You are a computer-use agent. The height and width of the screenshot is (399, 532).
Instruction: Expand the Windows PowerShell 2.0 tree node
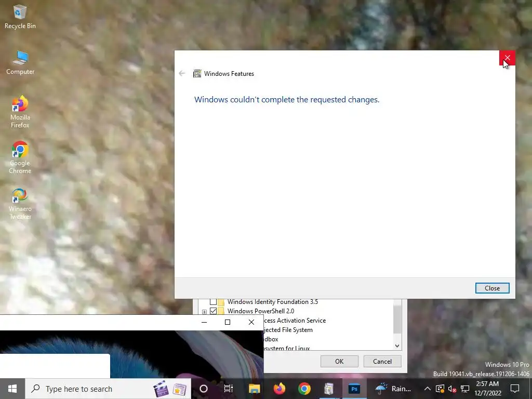(204, 312)
